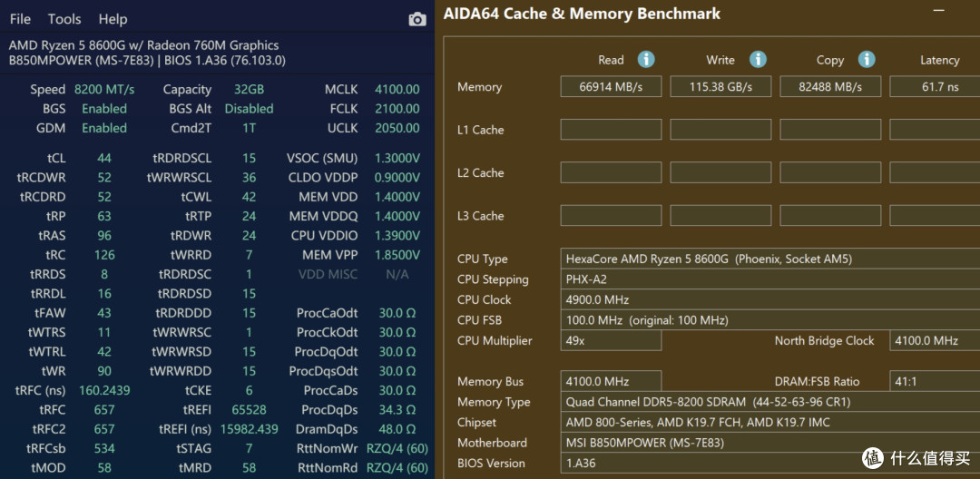Click the AMD Ryzen 5 8600G title
This screenshot has height=479, width=980.
click(143, 45)
